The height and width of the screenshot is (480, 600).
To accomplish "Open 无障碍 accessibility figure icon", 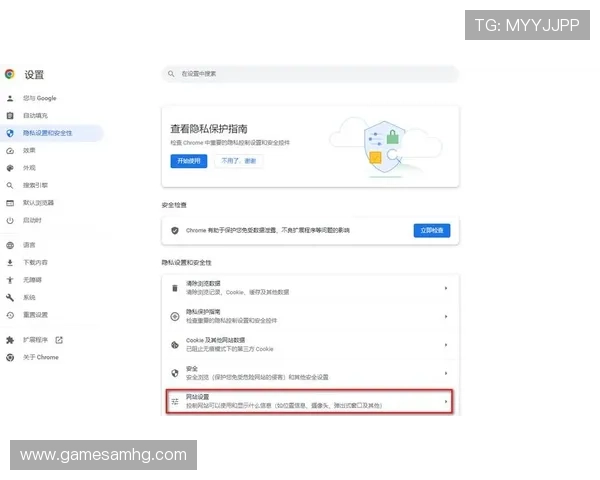I will (x=10, y=280).
